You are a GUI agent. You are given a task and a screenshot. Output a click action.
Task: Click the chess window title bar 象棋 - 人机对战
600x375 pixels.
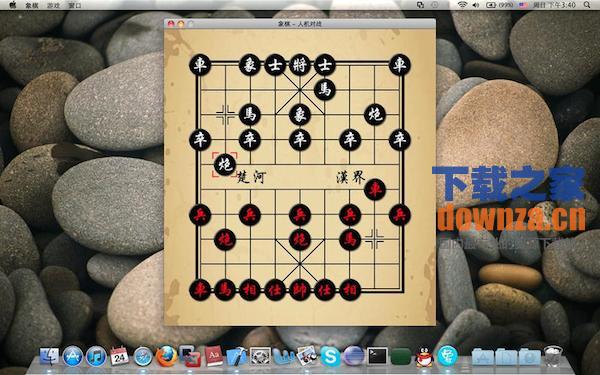point(300,24)
